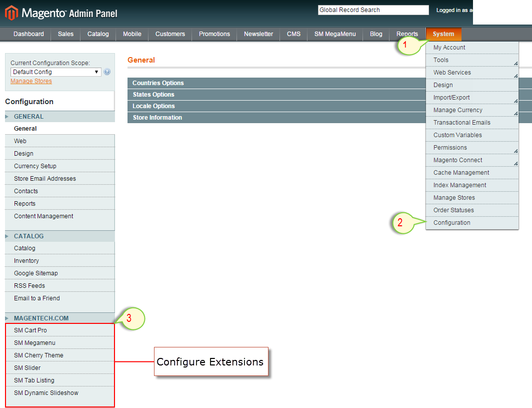Open the Inventory configuration tab
Image resolution: width=532 pixels, height=408 pixels.
point(59,261)
